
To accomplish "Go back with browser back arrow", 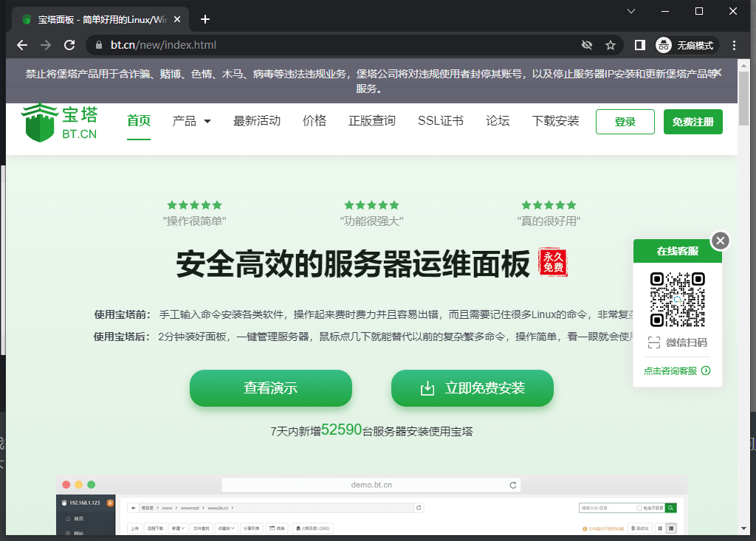I will pos(22,45).
